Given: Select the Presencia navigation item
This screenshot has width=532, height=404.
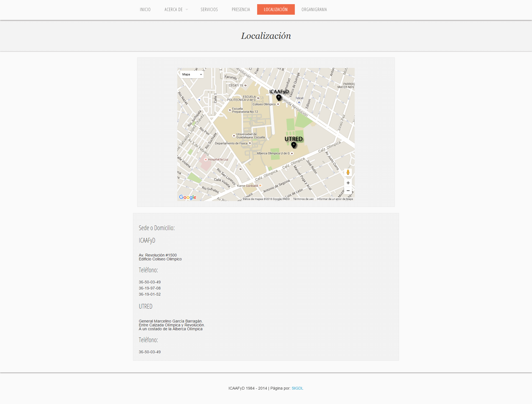Looking at the screenshot, I should pos(241,10).
